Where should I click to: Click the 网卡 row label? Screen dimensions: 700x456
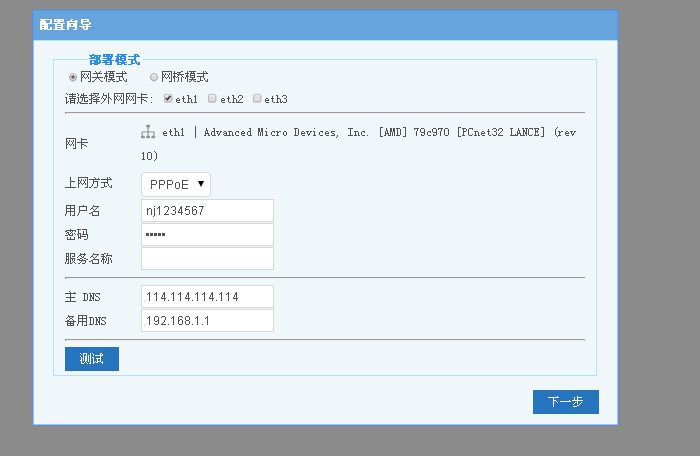76,144
